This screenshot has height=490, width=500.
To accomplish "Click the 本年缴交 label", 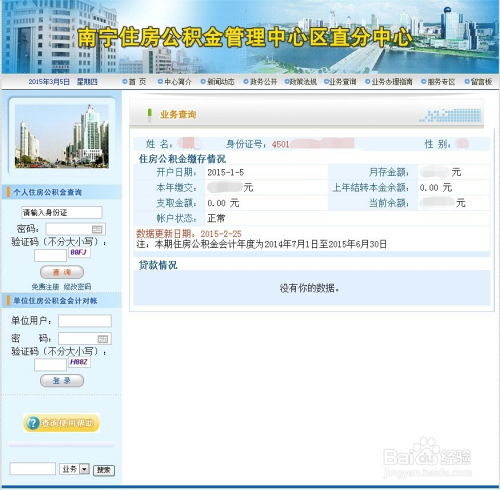I will click(x=176, y=188).
